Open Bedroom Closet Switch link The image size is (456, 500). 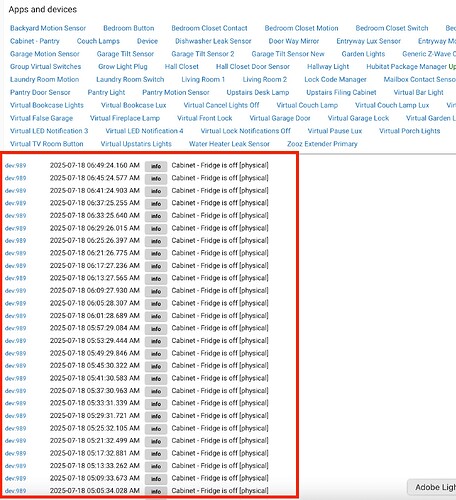click(x=392, y=28)
